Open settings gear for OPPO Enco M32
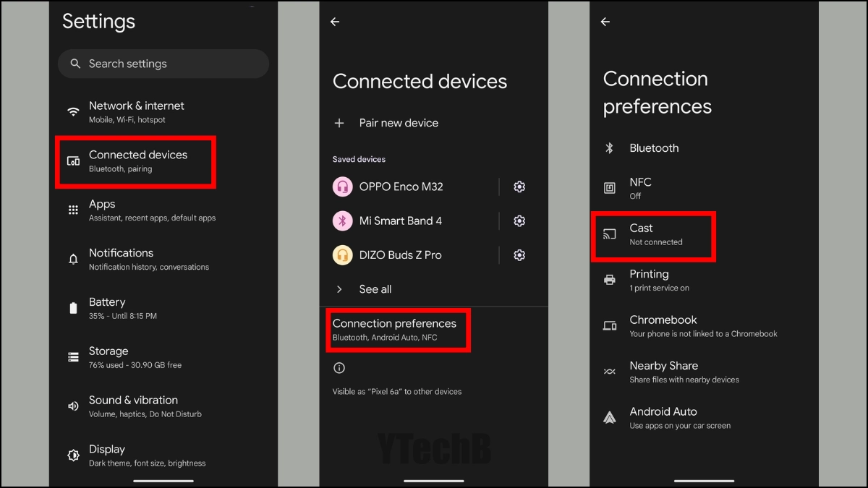This screenshot has height=488, width=868. click(x=519, y=187)
